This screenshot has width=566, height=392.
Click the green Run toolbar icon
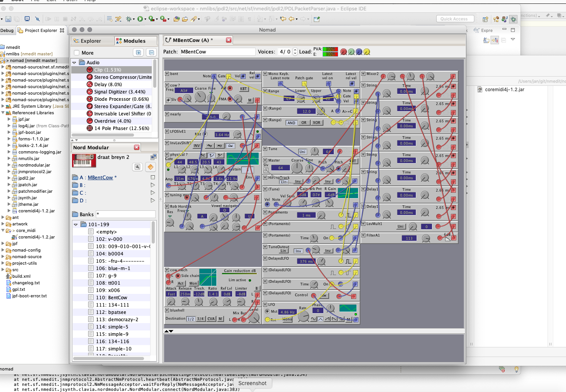click(140, 19)
